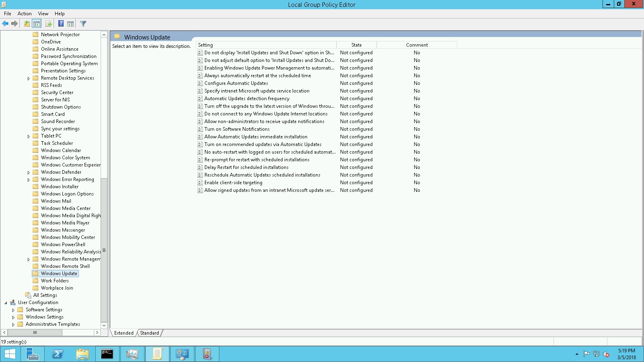Viewport: 644px width, 362px height.
Task: Click the network tray icon
Action: pyautogui.click(x=597, y=354)
